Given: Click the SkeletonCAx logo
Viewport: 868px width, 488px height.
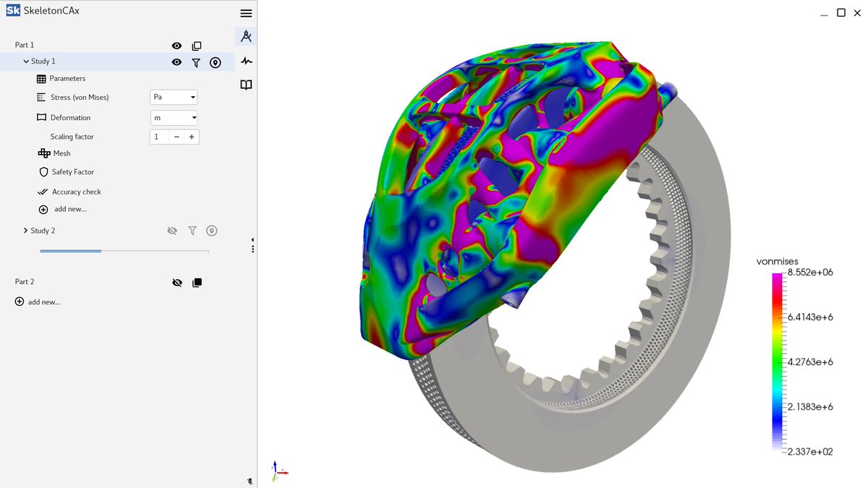Looking at the screenshot, I should pos(13,11).
